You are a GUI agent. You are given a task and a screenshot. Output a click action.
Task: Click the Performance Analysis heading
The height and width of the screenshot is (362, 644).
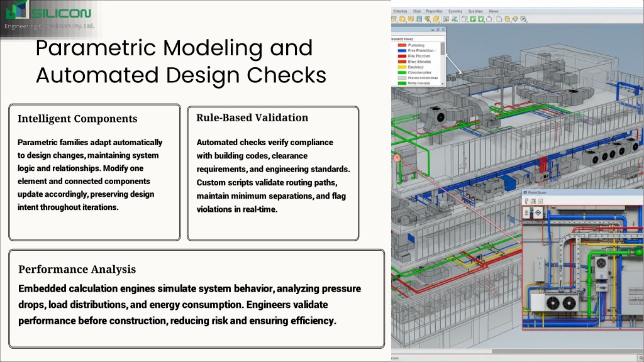77,269
